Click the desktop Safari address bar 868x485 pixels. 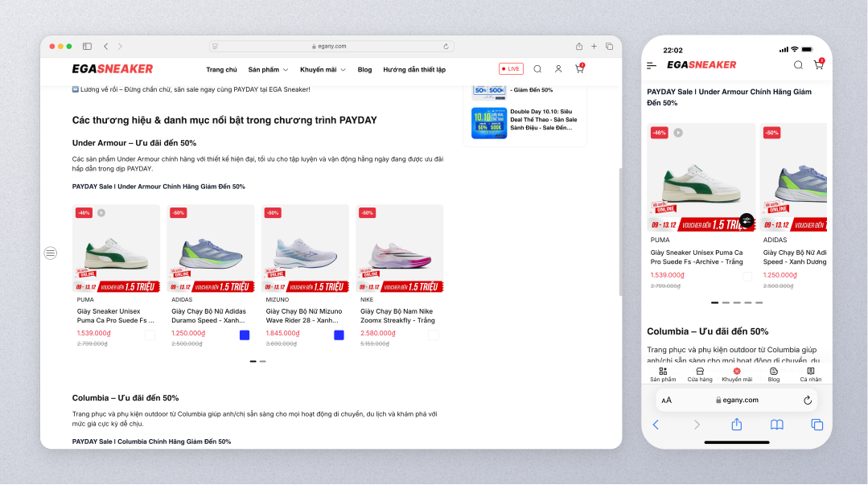(331, 47)
